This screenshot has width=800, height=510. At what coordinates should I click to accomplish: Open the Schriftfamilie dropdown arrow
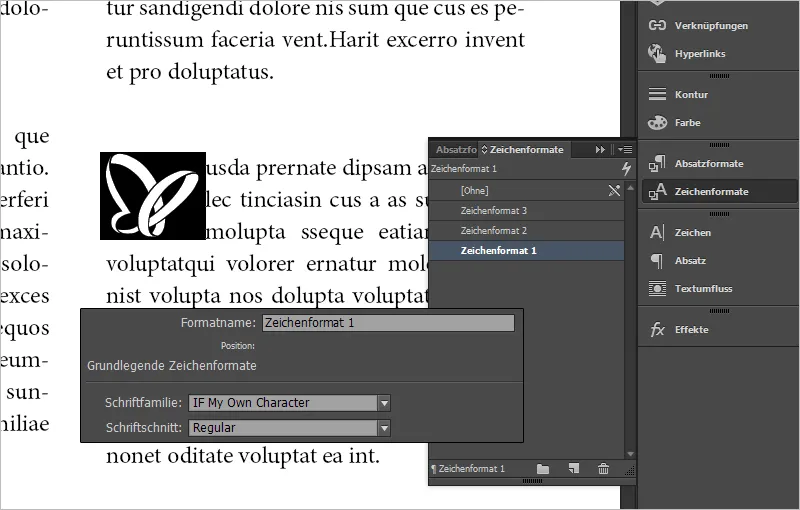(384, 403)
